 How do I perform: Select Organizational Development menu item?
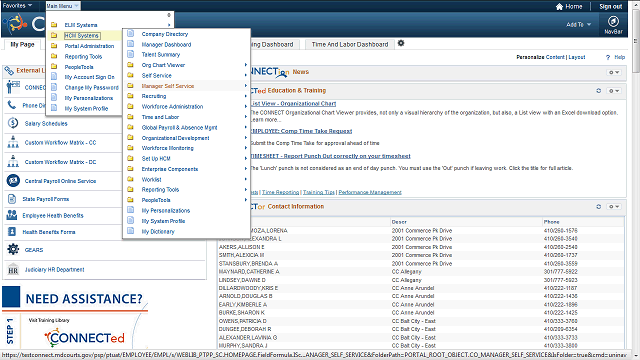pos(175,138)
